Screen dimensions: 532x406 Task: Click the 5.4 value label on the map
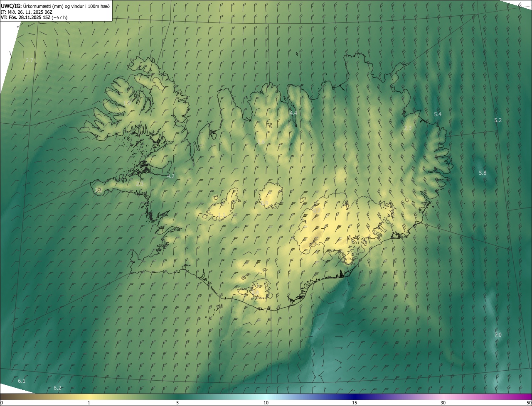438,114
